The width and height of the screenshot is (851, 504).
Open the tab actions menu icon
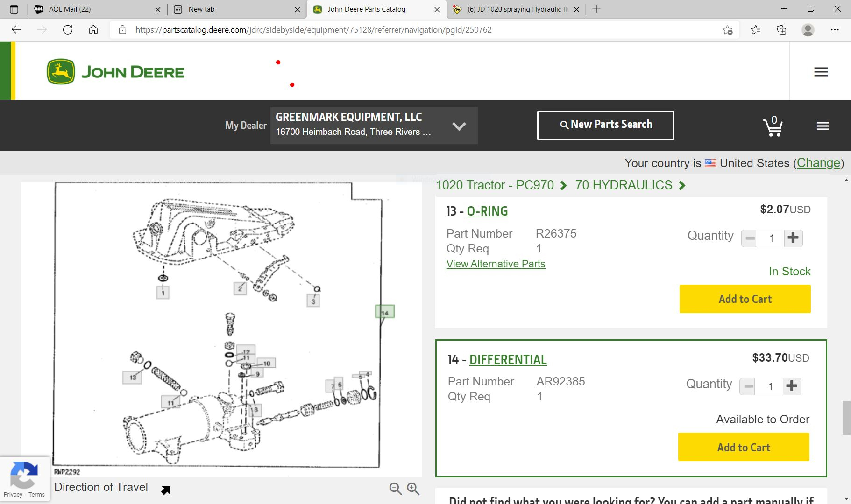pyautogui.click(x=14, y=9)
